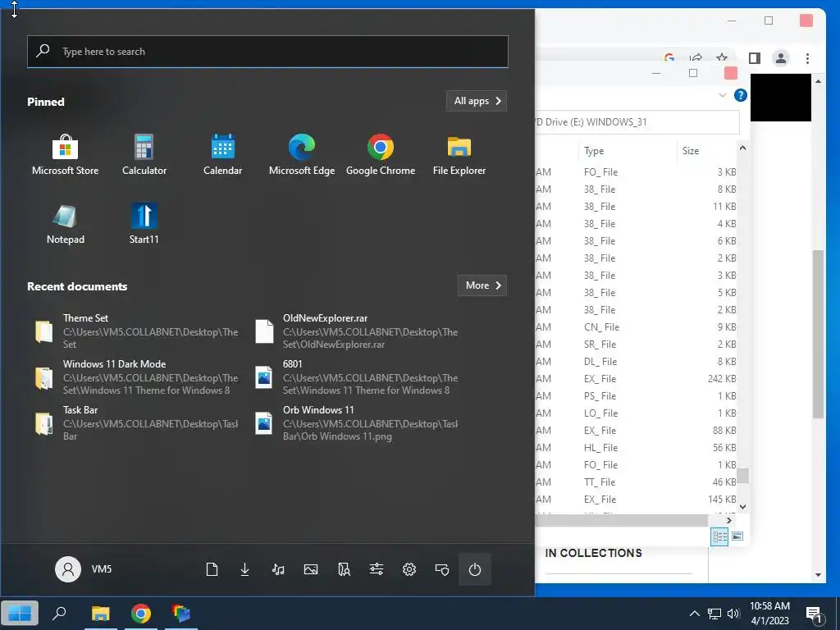Switch Explorer to details view icon
Screen dimensions: 840x630
point(719,536)
